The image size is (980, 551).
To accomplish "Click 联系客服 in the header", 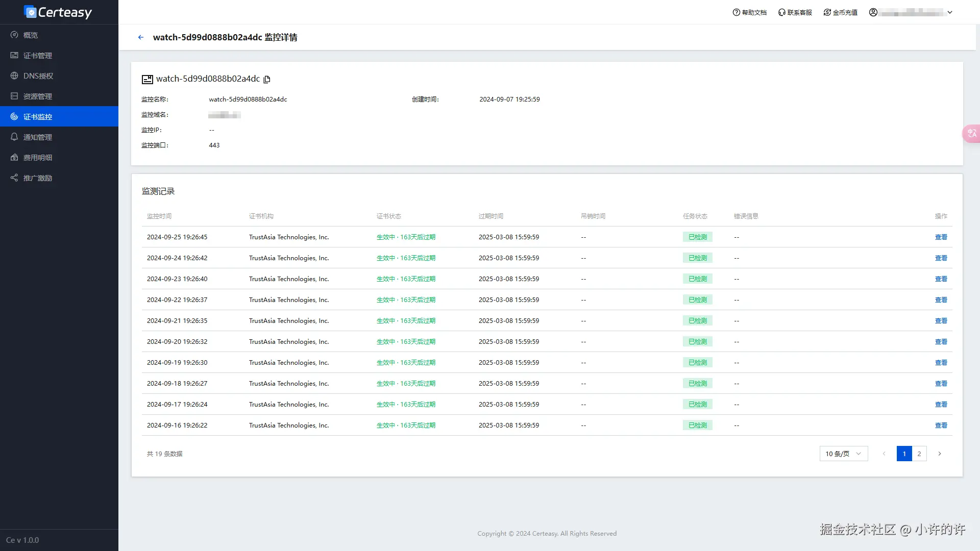I will (795, 12).
